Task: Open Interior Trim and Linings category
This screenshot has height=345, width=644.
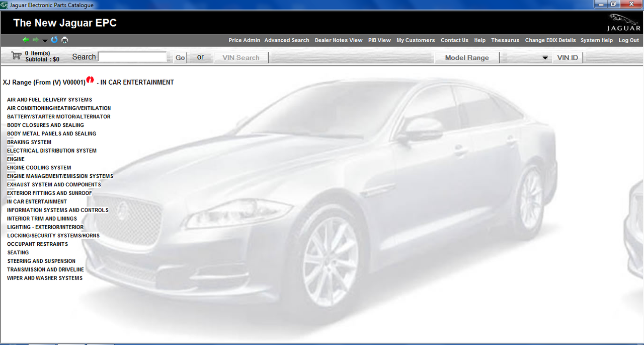Action: click(x=42, y=219)
